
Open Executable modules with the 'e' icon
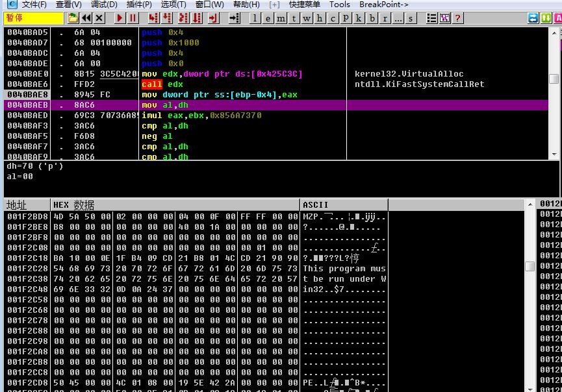coord(267,18)
